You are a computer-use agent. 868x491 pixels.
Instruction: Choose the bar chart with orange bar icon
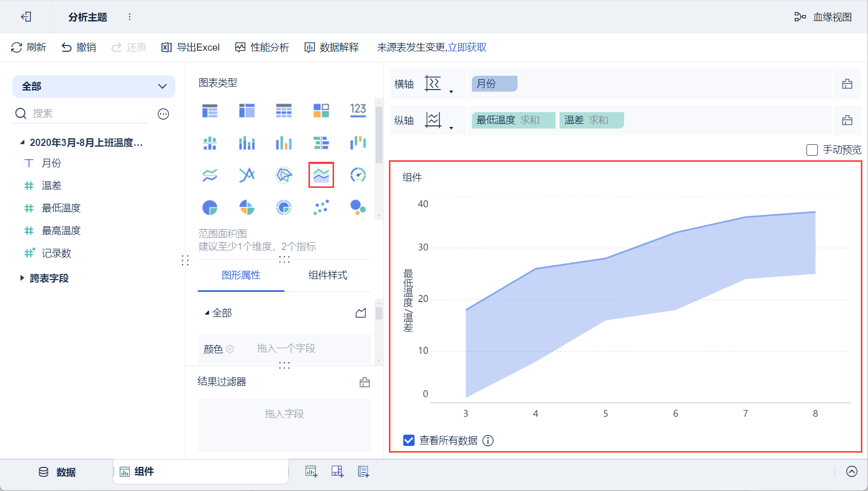click(x=284, y=143)
